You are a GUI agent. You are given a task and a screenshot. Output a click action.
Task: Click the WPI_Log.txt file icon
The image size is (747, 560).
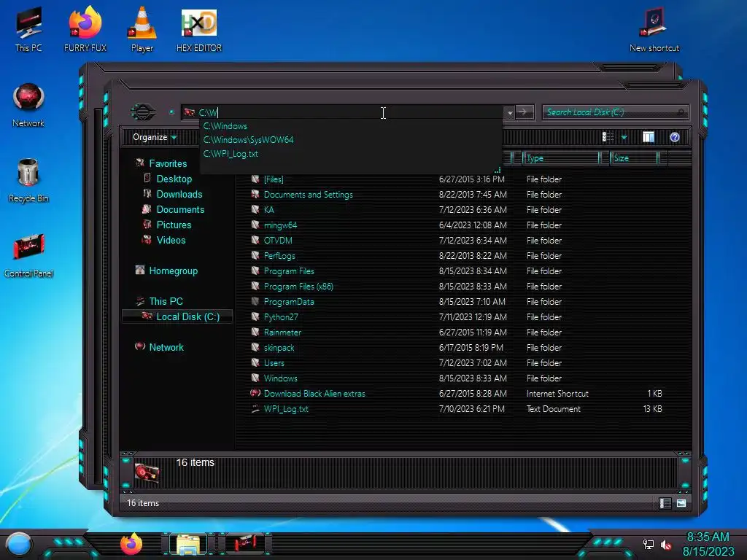[x=255, y=408]
